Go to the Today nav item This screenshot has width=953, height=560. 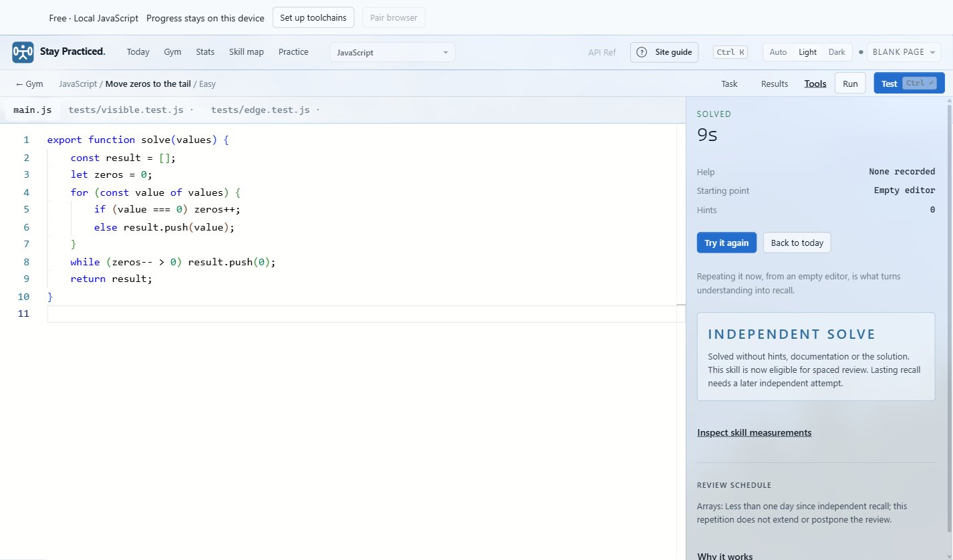(138, 52)
